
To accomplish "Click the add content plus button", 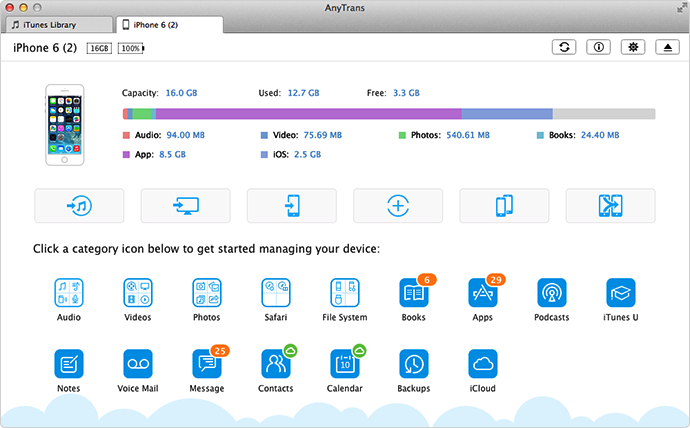I will [398, 206].
